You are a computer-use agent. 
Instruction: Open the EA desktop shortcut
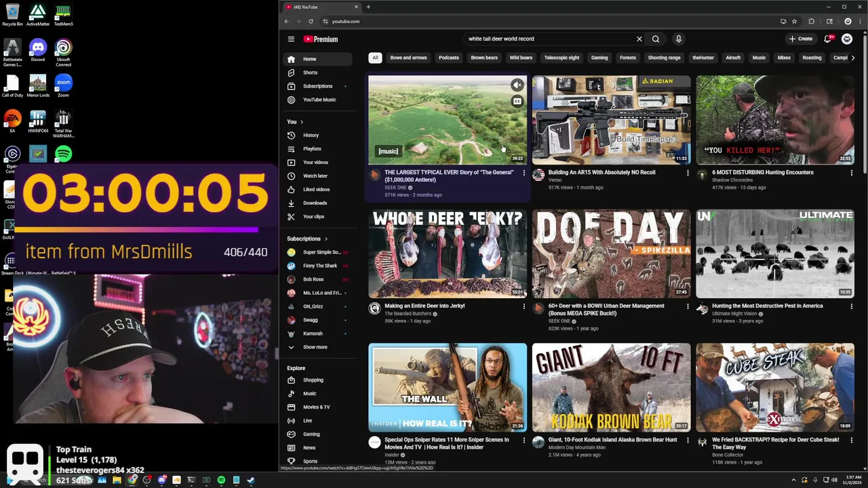12,121
